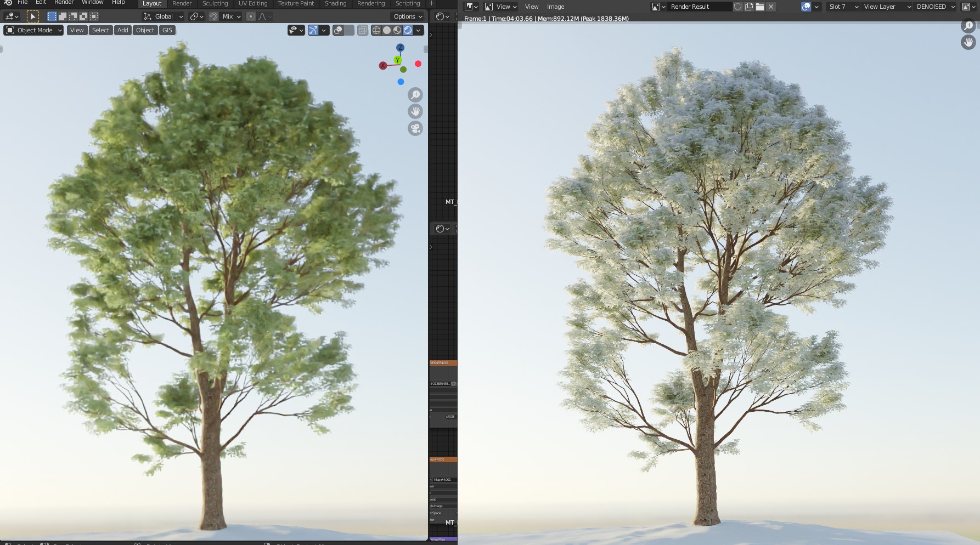Click the Add button in viewport header
Screen dimensions: 980x545
(x=123, y=30)
